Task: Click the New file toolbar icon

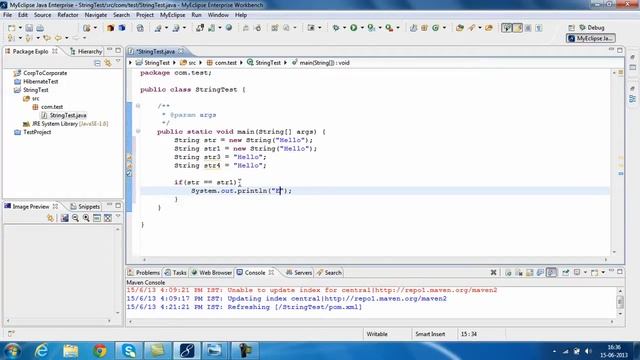Action: (x=11, y=28)
